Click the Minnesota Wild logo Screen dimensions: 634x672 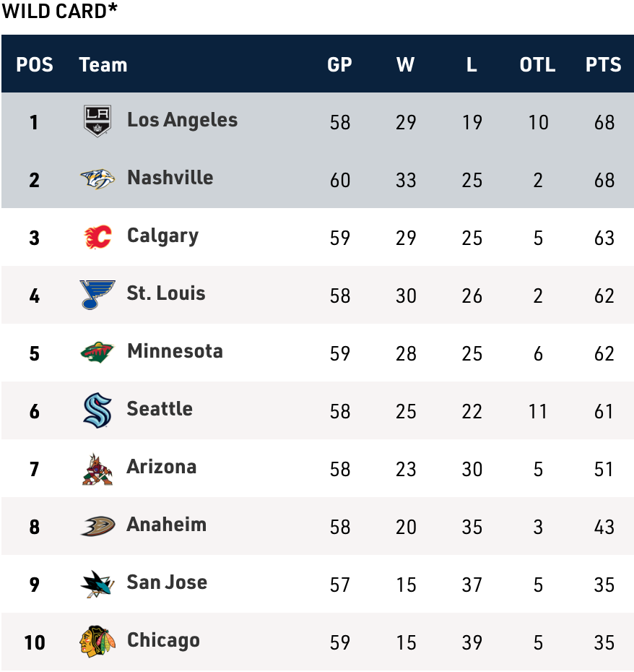[97, 353]
